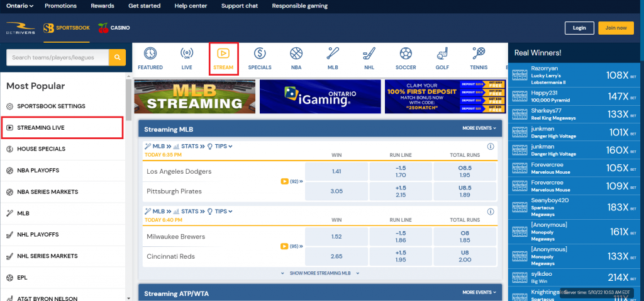The width and height of the screenshot is (644, 301).
Task: Open EPL in sidebar
Action: point(63,278)
